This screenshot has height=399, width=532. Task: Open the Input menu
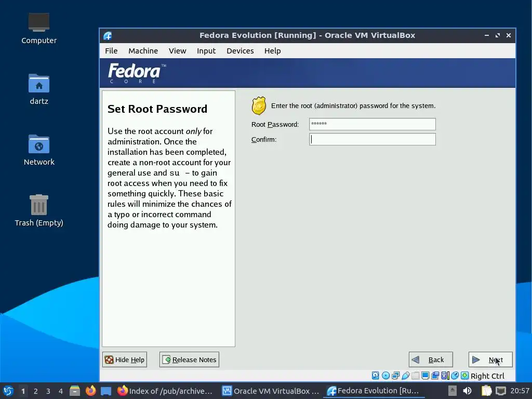click(206, 51)
